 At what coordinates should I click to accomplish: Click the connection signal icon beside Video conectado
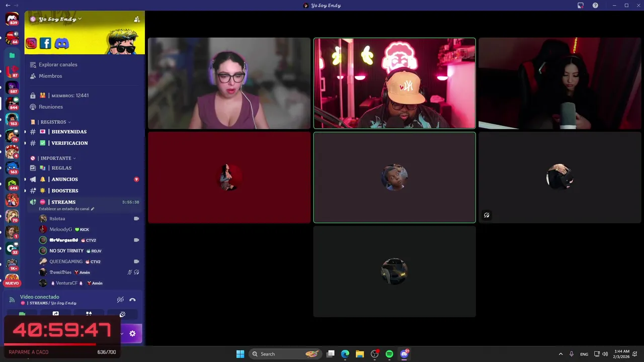coord(12,300)
